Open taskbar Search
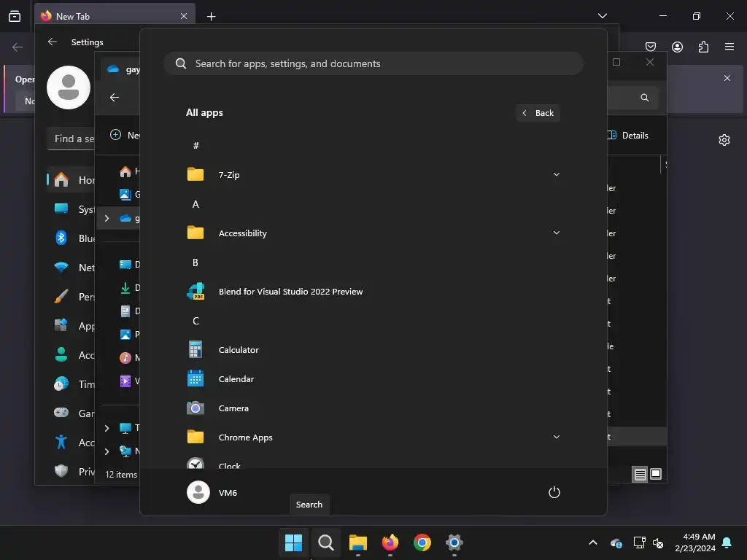This screenshot has height=560, width=747. [x=326, y=542]
